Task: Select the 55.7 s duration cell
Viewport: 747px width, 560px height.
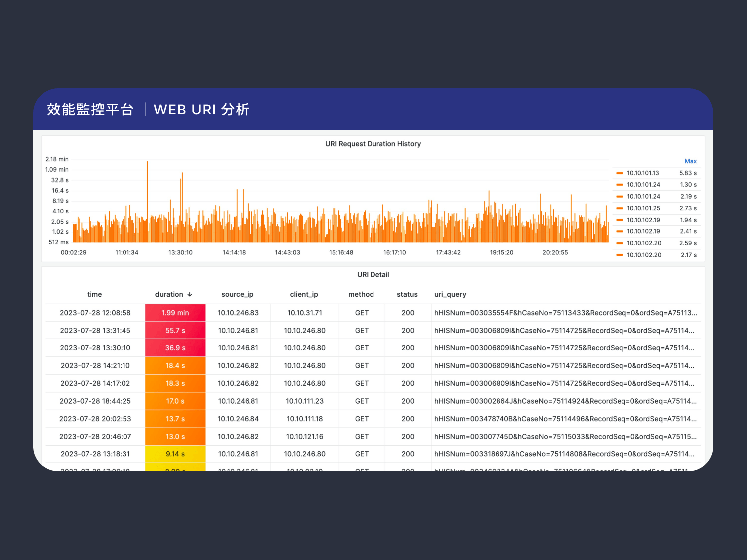Action: [175, 331]
